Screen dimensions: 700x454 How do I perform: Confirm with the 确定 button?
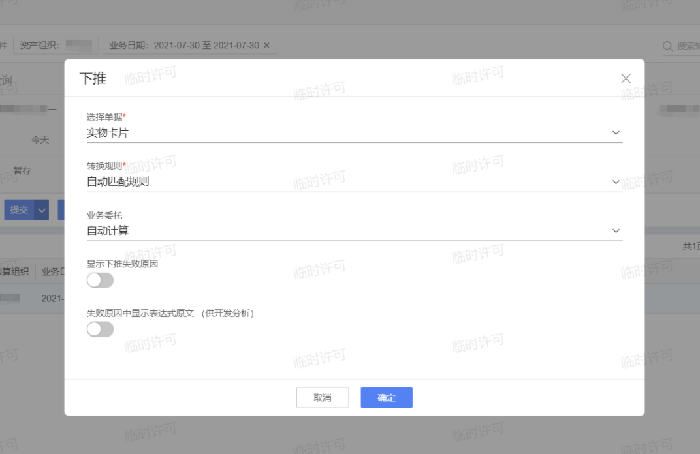tap(386, 397)
